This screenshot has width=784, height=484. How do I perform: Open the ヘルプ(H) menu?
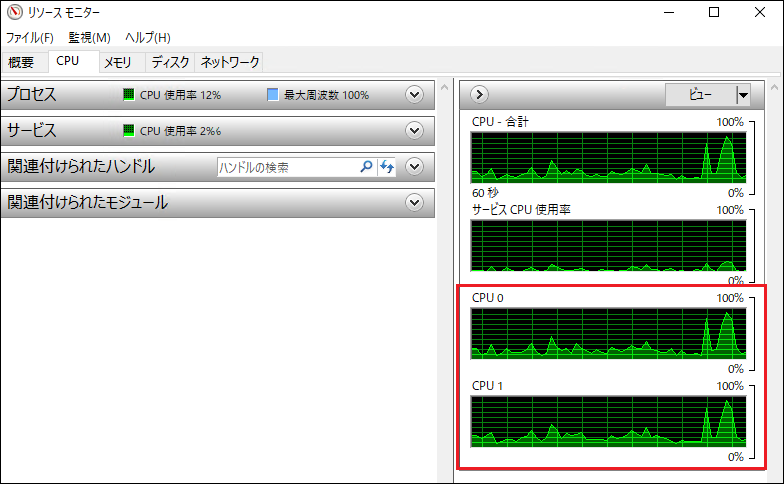(147, 38)
